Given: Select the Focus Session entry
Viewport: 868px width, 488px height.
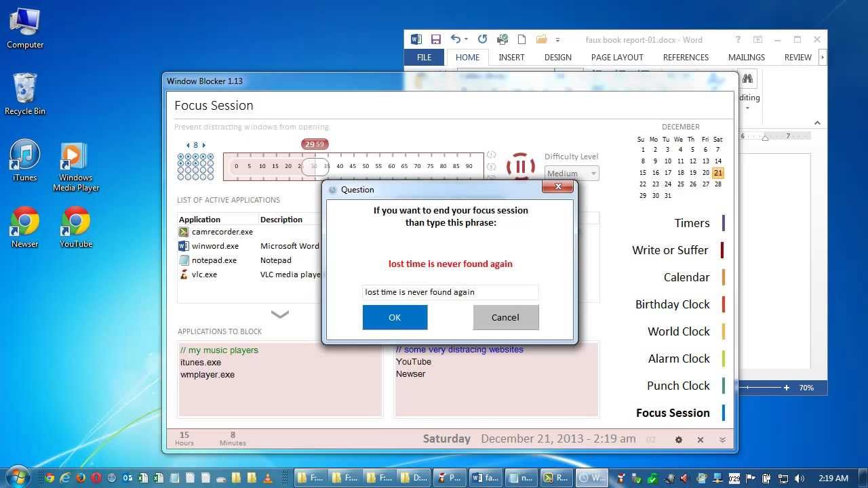Looking at the screenshot, I should pyautogui.click(x=673, y=413).
